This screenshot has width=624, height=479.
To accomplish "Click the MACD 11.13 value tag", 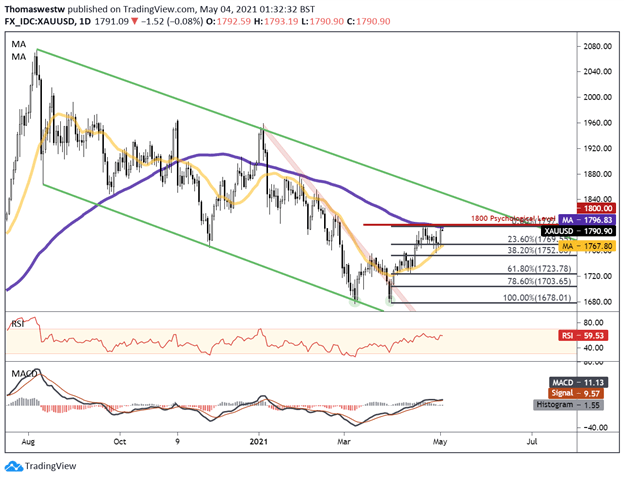I will (579, 382).
